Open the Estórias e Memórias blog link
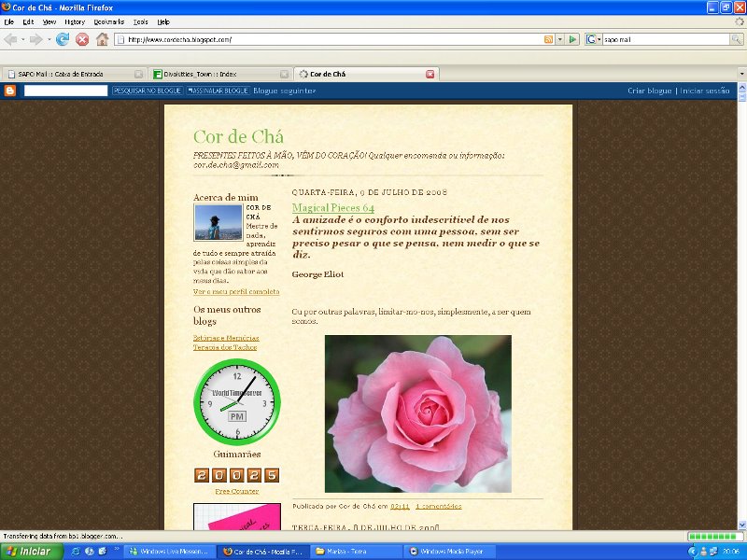The width and height of the screenshot is (747, 560). [226, 338]
